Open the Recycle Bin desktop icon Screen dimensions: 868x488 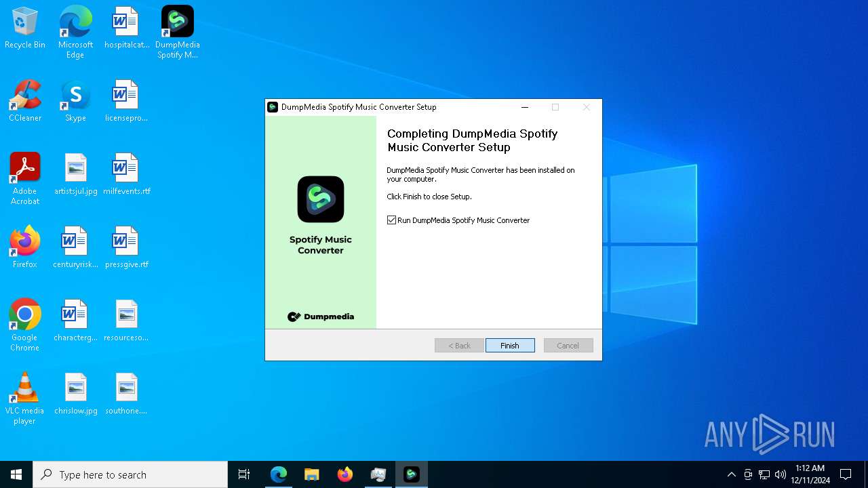coord(25,28)
